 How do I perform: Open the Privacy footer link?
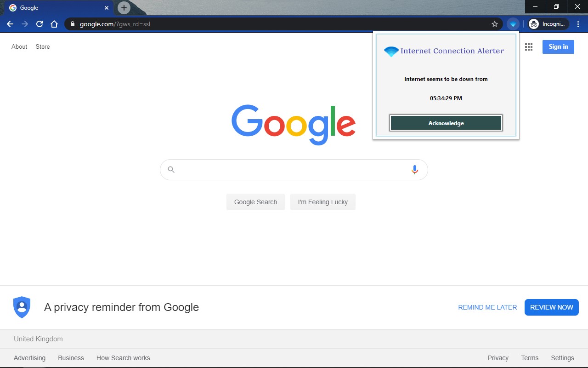pyautogui.click(x=498, y=358)
